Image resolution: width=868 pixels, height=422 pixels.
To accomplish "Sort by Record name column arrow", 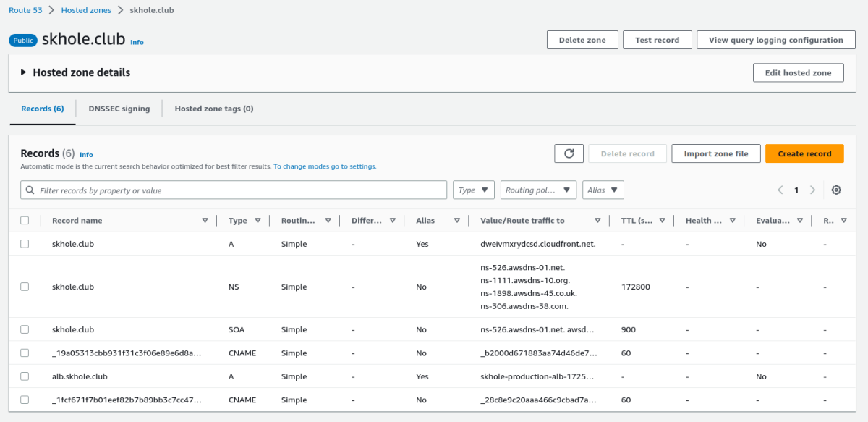I will pyautogui.click(x=205, y=221).
